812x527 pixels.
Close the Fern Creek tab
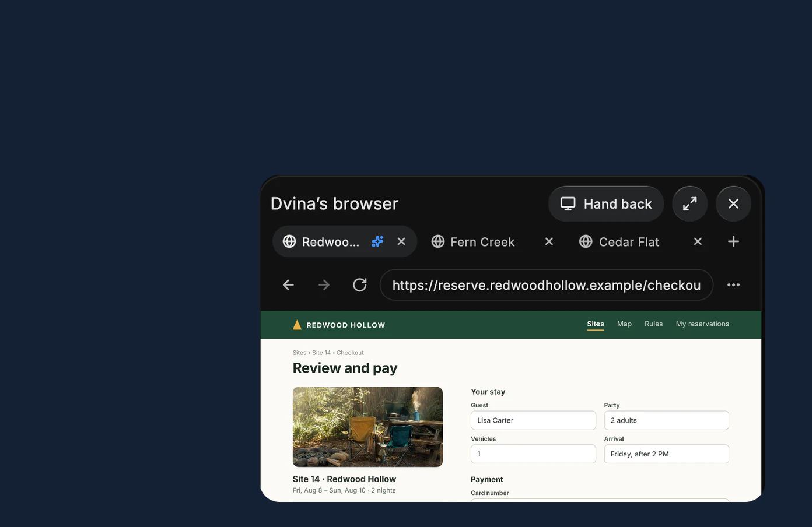click(549, 241)
